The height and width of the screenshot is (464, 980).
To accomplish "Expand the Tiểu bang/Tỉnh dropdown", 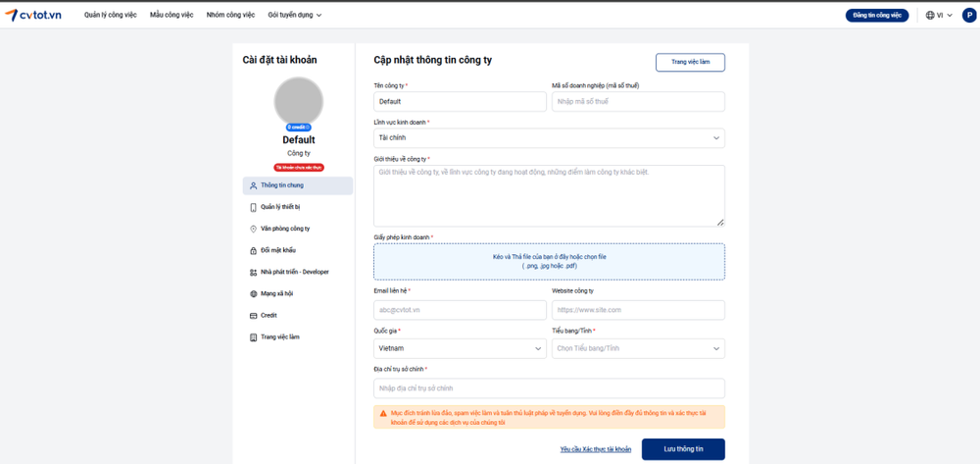I will pyautogui.click(x=638, y=348).
